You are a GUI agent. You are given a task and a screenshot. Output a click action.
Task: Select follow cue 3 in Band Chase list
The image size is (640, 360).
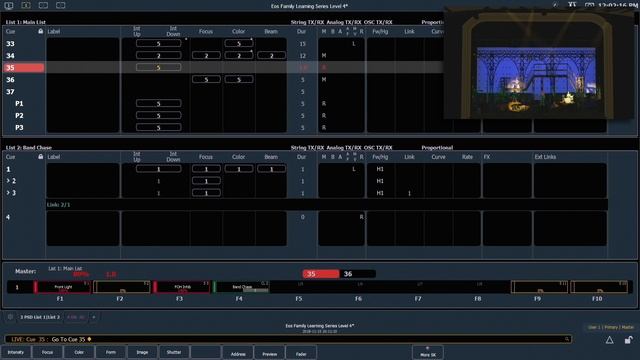11,193
